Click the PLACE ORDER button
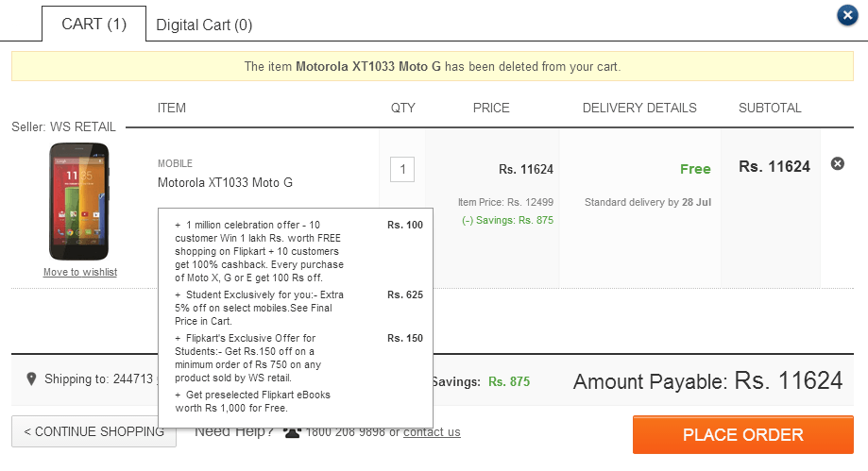 tap(743, 434)
